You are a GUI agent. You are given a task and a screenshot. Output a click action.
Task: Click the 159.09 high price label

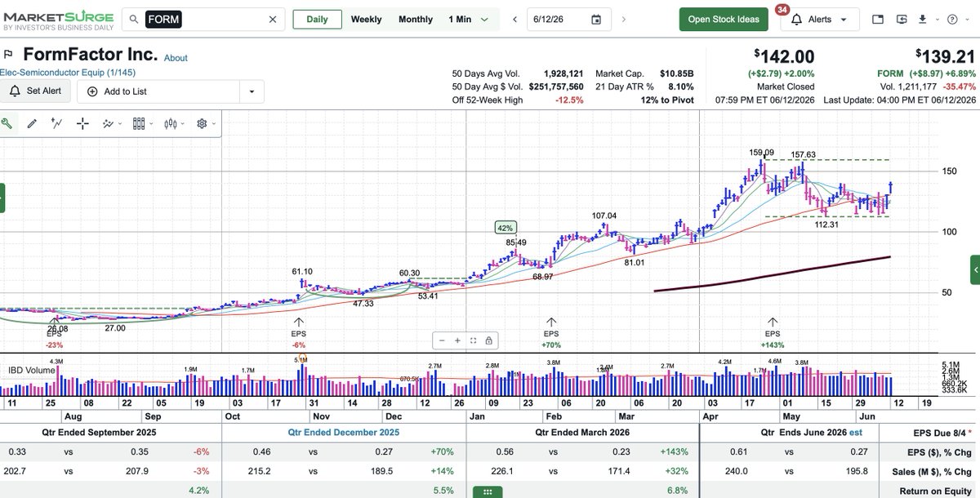pos(761,153)
